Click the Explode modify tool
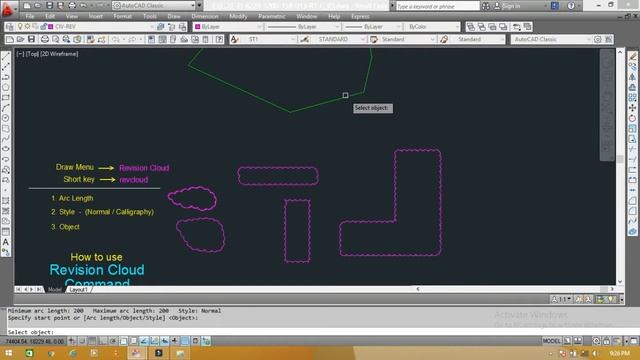This screenshot has width=640, height=360. tap(632, 231)
